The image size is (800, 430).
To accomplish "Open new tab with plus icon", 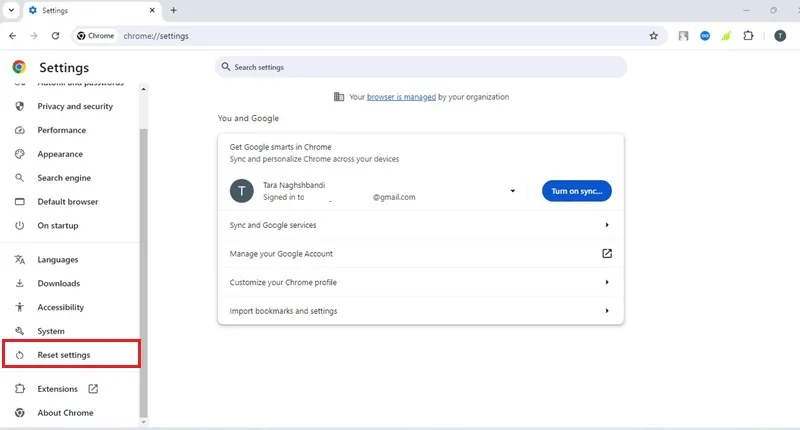I will point(173,10).
